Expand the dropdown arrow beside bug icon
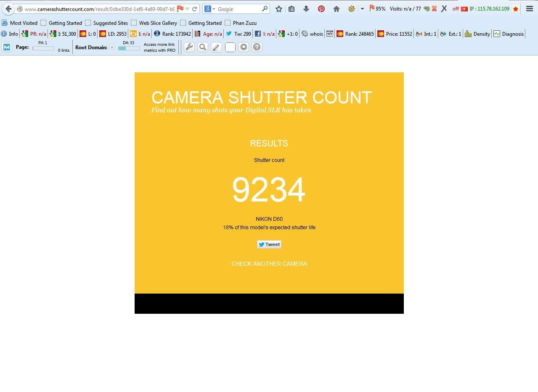The image size is (538, 392). pyautogui.click(x=362, y=9)
